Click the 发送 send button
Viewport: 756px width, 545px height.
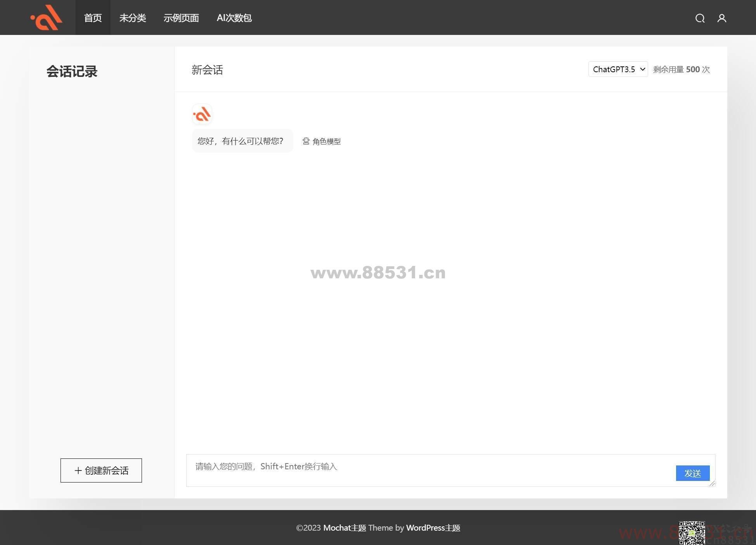693,473
